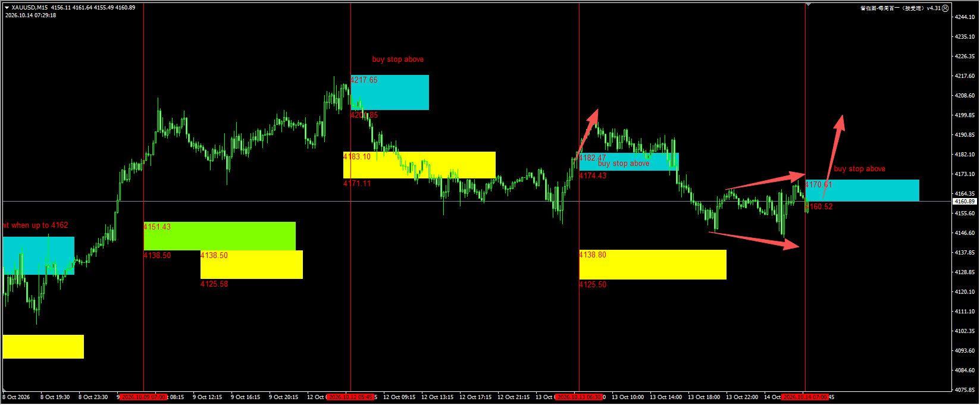Image resolution: width=980 pixels, height=405 pixels.
Task: Select the cyan rectangle labeled 4182.47
Action: pos(629,162)
